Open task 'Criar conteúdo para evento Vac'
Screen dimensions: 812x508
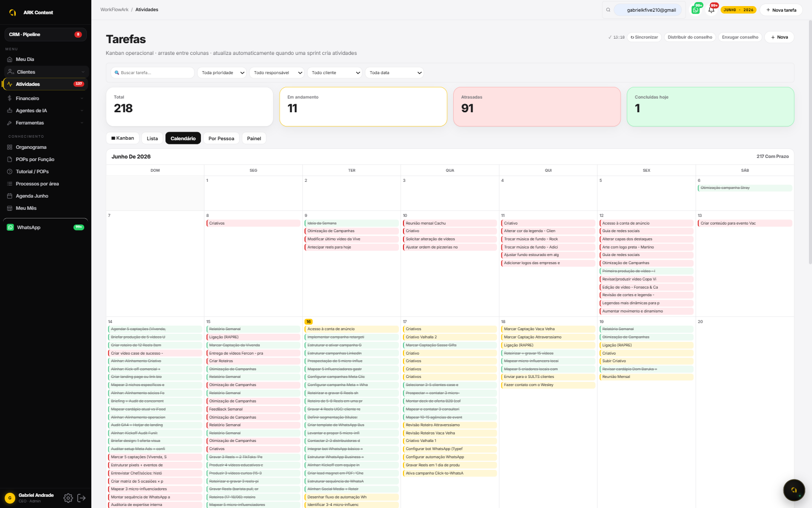(x=745, y=223)
